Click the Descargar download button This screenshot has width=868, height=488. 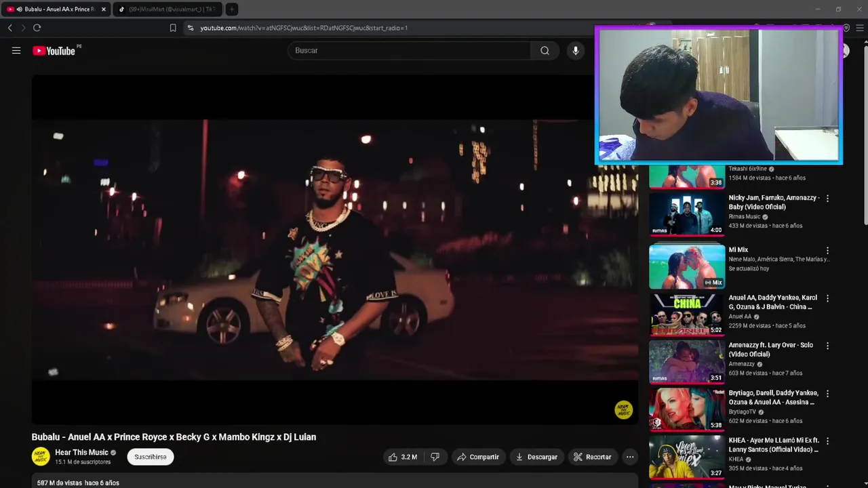pos(536,457)
